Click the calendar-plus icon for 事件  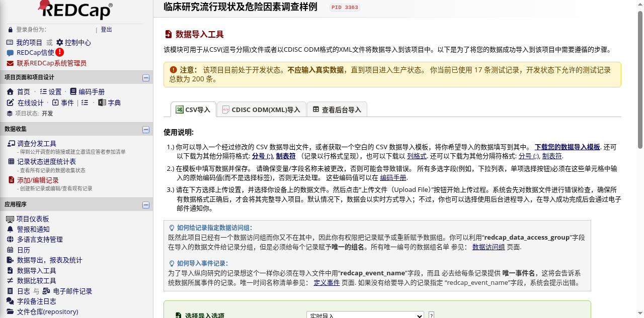point(55,102)
